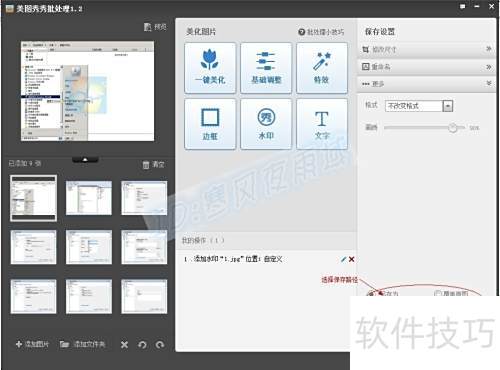Add folder (添加文件夹) button
The height and width of the screenshot is (370, 500).
(82, 344)
